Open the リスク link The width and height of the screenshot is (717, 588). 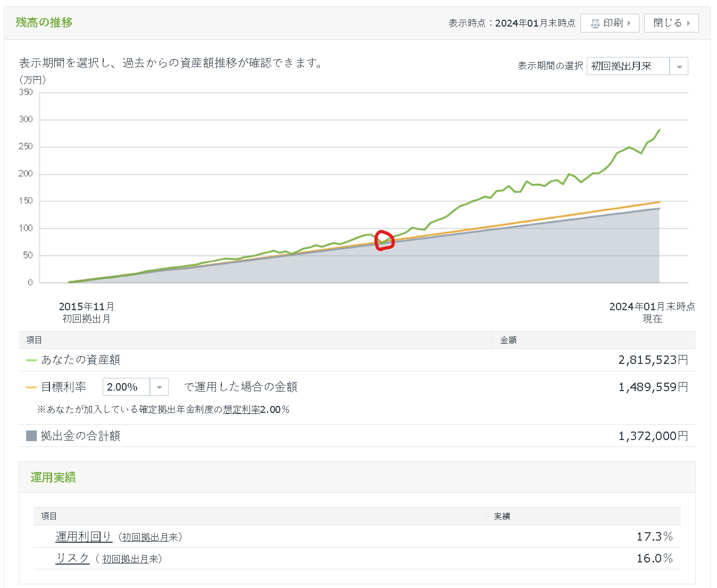(72, 558)
